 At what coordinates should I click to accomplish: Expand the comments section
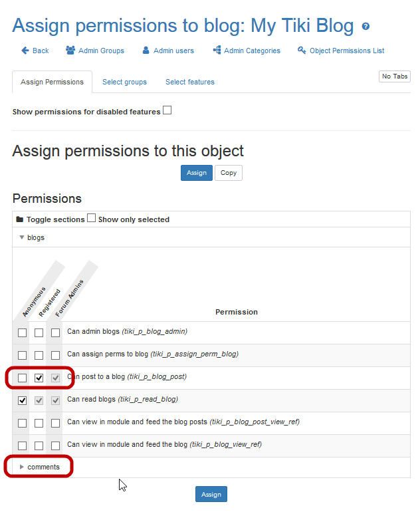[22, 467]
